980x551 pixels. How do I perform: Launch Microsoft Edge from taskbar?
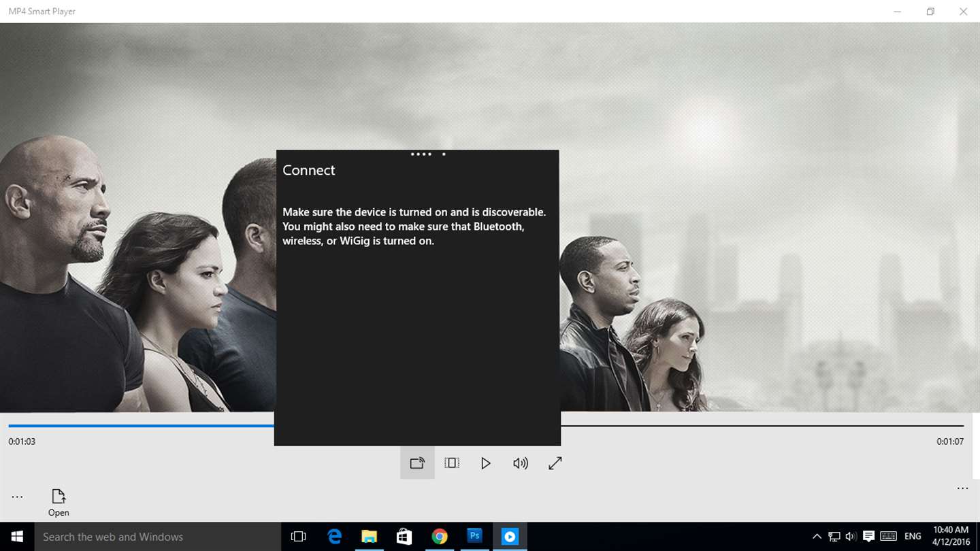tap(334, 537)
